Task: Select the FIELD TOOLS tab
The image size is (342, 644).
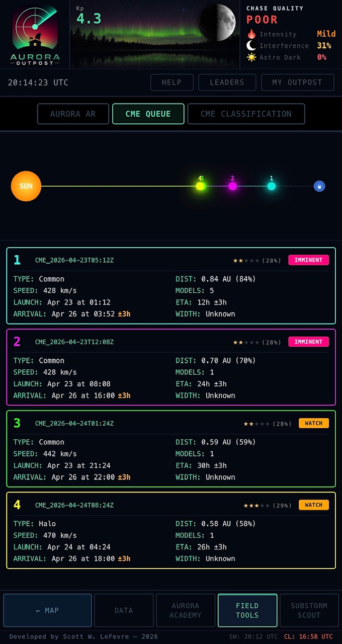Action: coord(247,610)
